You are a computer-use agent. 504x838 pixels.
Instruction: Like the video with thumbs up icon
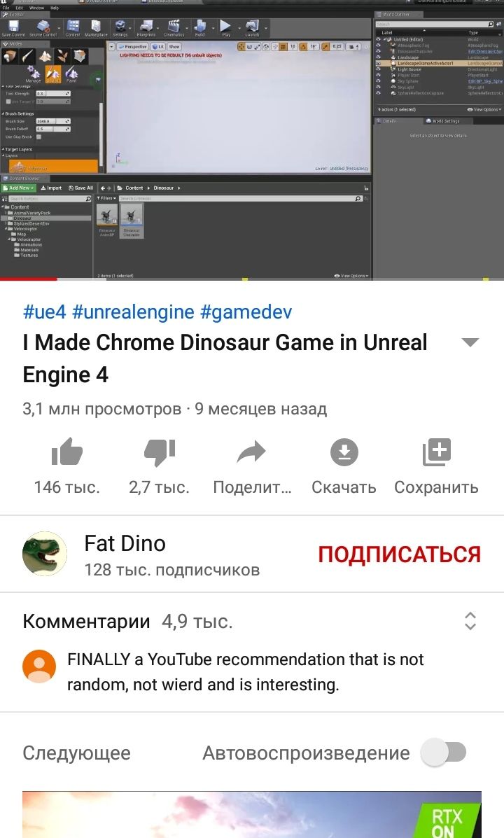click(x=66, y=452)
